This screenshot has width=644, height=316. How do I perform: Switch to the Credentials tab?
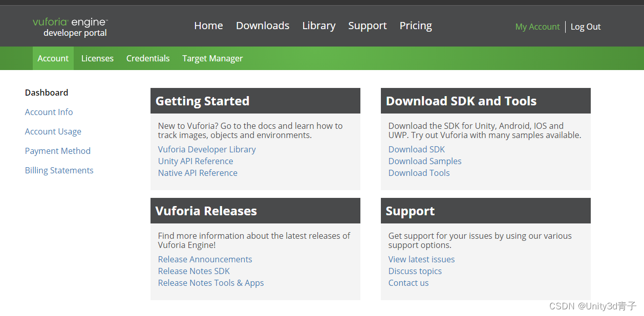148,58
